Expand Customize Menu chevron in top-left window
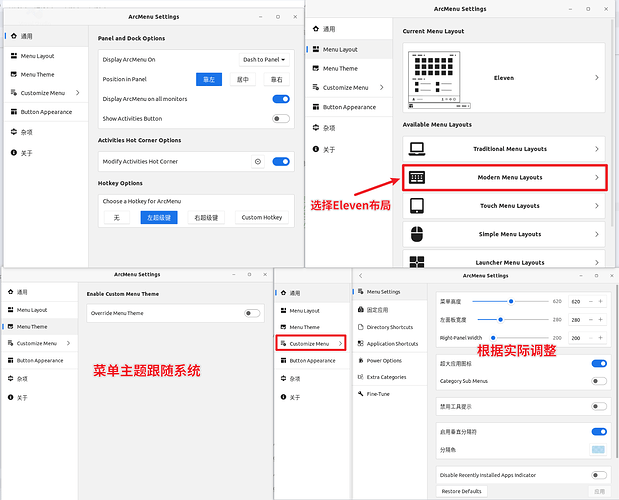 [x=78, y=93]
